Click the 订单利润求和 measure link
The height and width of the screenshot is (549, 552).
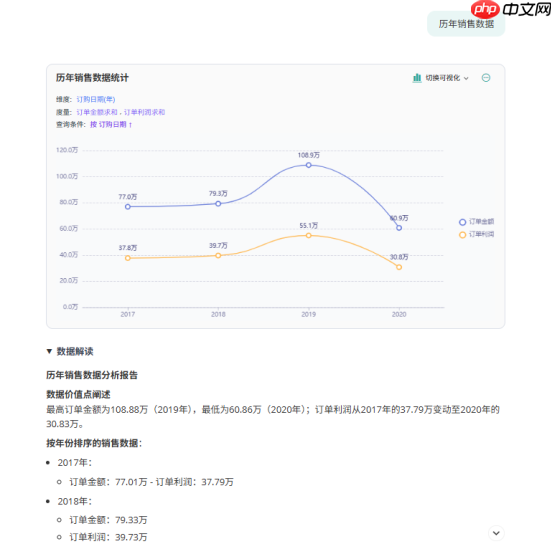pos(144,112)
